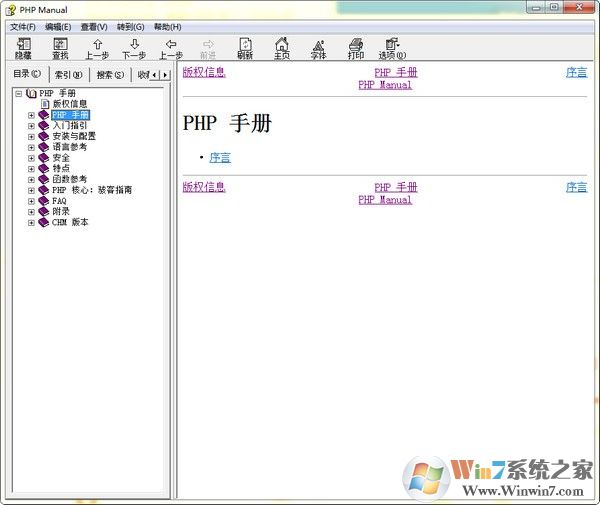Click the footer PHP 手册 link
The width and height of the screenshot is (600, 505).
point(396,187)
